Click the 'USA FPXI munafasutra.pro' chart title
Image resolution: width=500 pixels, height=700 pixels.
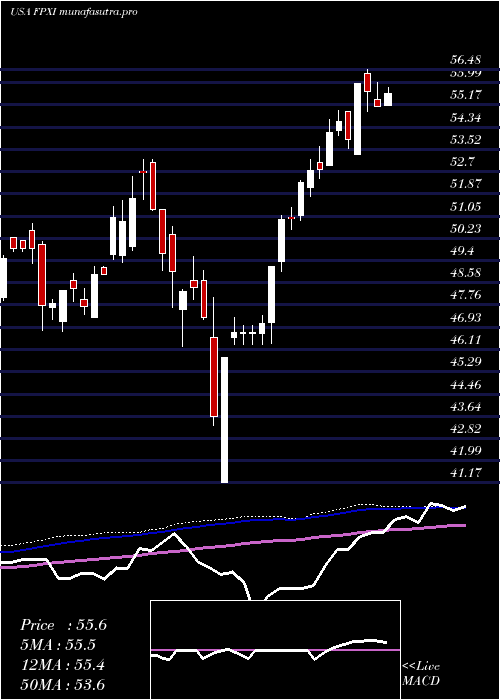click(74, 12)
